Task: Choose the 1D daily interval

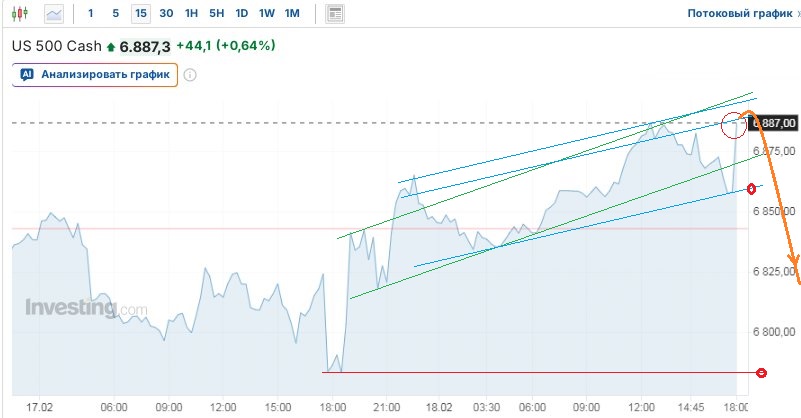Action: 241,14
